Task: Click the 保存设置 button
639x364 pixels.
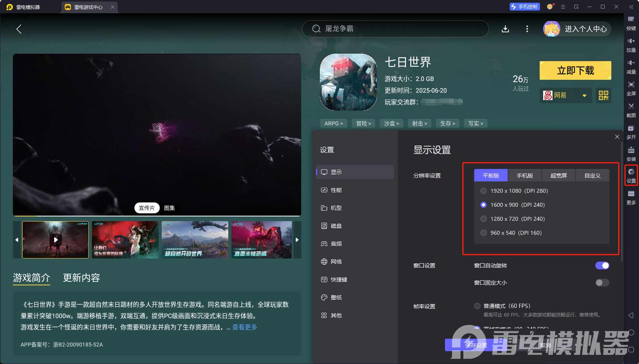Action: [x=476, y=345]
